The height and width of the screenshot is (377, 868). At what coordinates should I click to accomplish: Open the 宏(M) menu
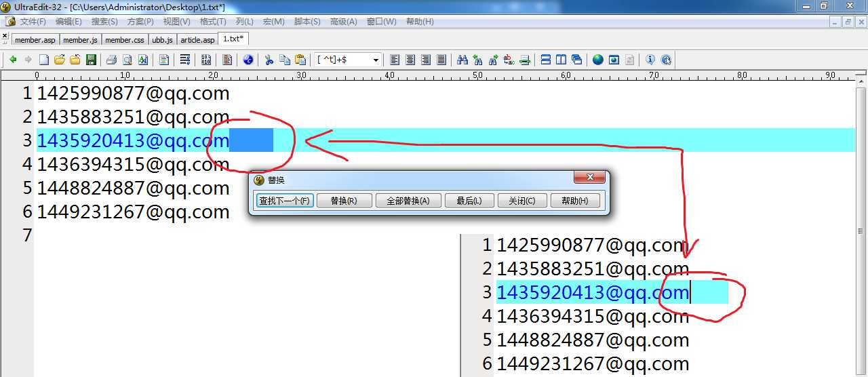(x=273, y=22)
